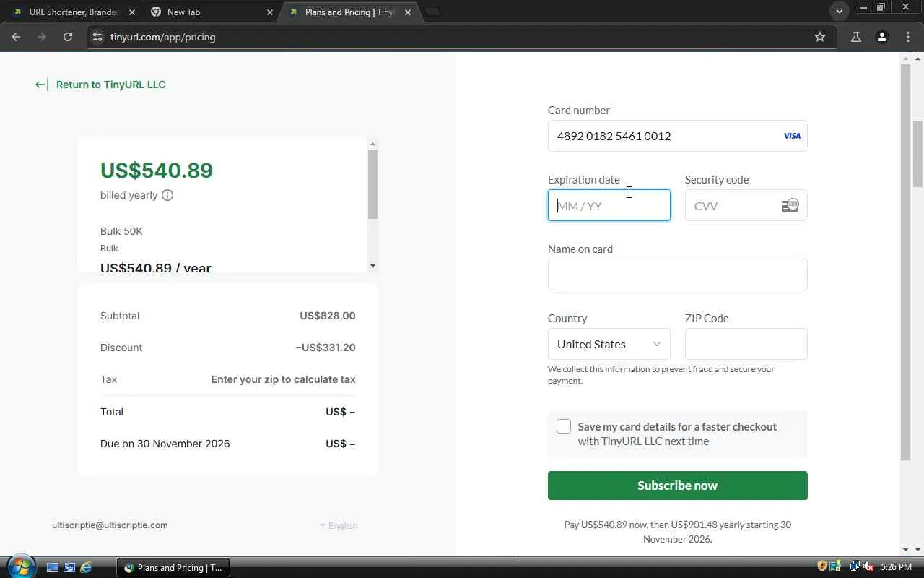
Task: Click the Due on 30 November 2026 text
Action: pyautogui.click(x=165, y=444)
